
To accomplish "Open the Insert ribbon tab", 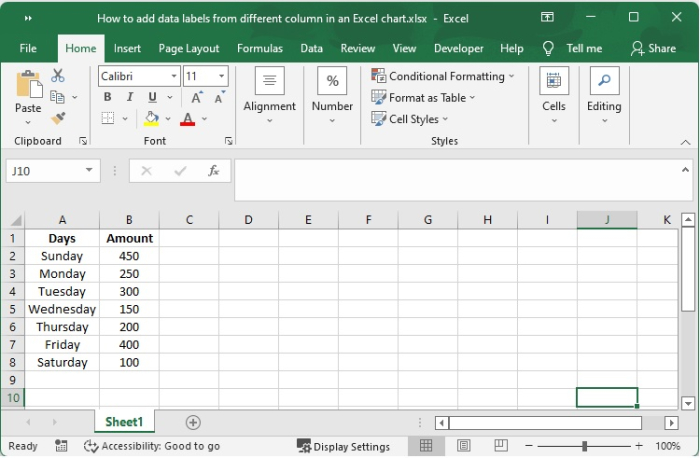I will pyautogui.click(x=127, y=48).
